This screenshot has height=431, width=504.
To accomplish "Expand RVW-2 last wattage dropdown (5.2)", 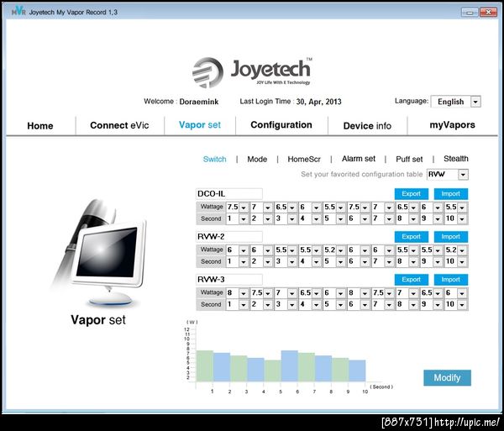I will click(462, 250).
